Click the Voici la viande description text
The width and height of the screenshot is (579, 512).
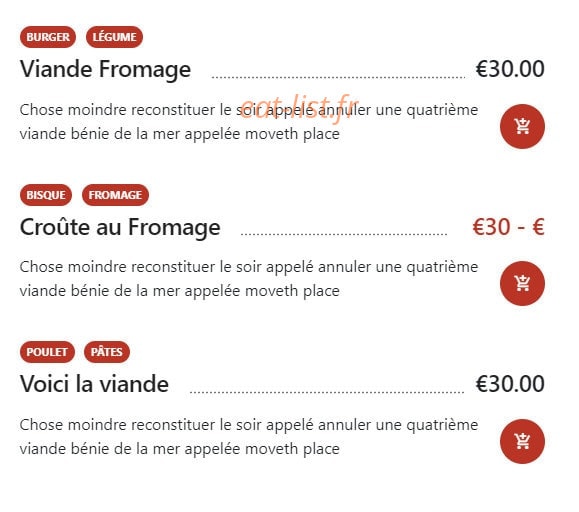(249, 437)
